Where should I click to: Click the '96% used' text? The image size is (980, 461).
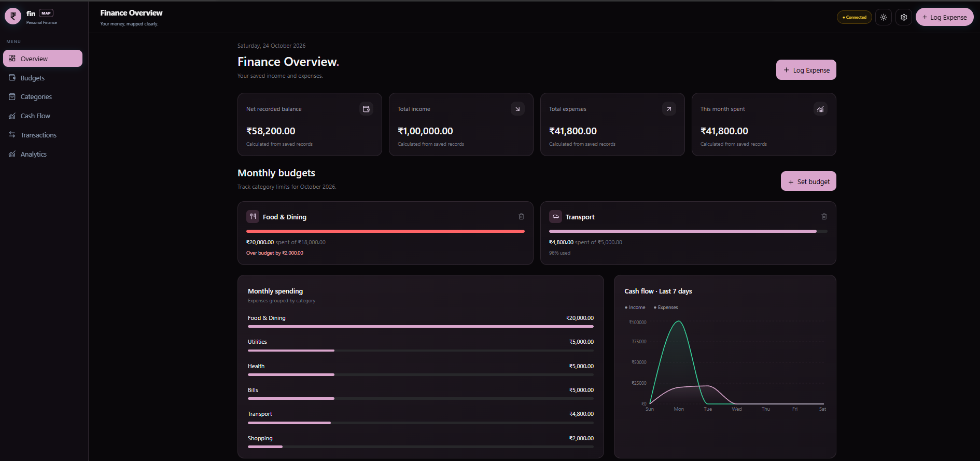click(559, 253)
